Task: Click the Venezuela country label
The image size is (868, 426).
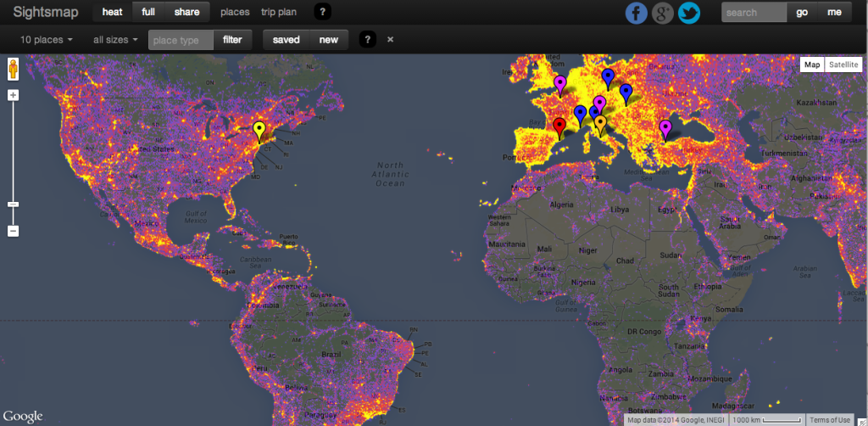Action: point(290,286)
